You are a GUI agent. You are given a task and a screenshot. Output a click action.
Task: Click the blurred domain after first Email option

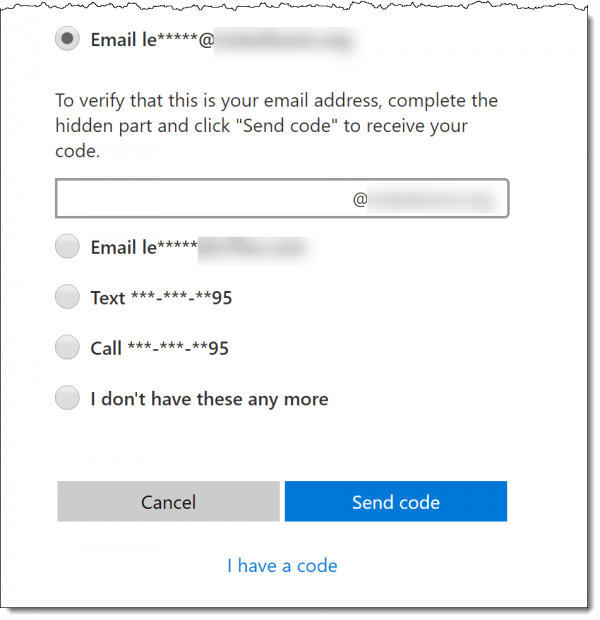[284, 41]
